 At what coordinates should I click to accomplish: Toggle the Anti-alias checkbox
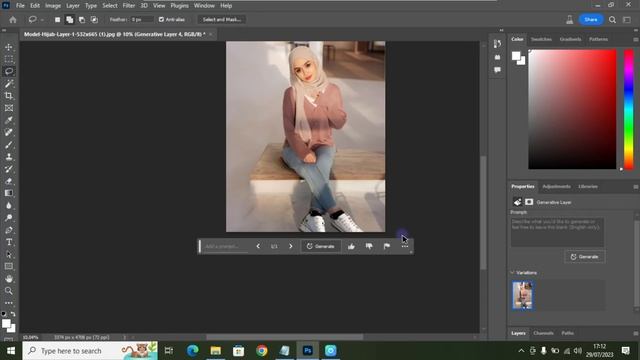click(161, 19)
